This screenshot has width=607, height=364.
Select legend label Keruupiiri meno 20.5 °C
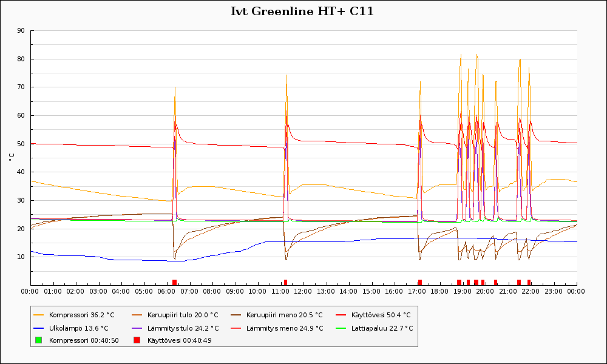tap(285, 315)
